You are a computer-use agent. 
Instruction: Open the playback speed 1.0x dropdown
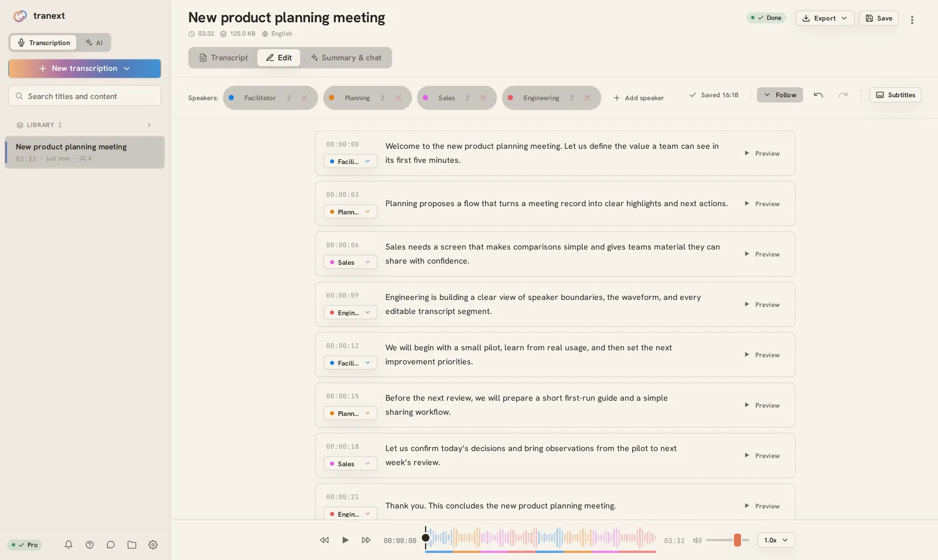coord(776,540)
